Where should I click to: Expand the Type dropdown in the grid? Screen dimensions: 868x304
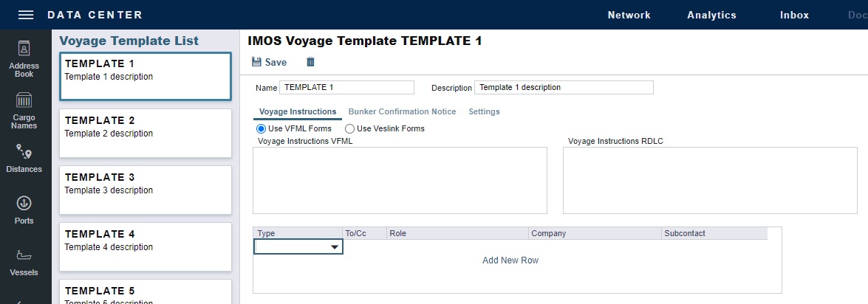click(x=335, y=248)
